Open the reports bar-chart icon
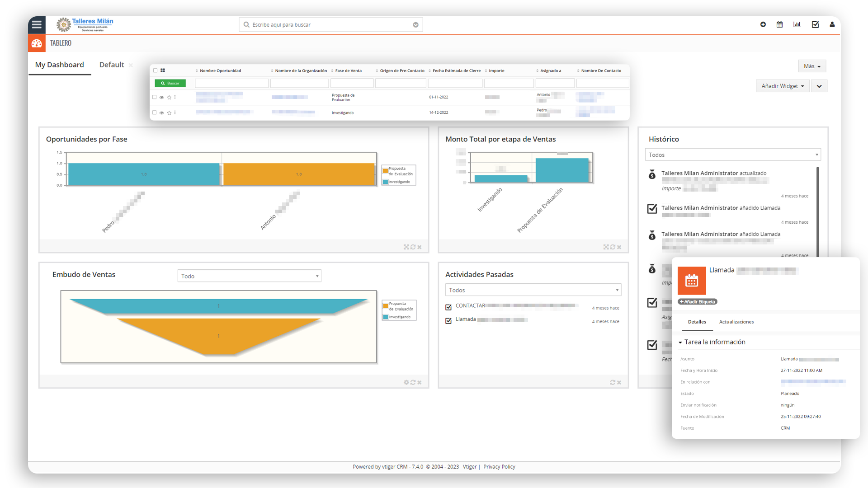 point(797,24)
